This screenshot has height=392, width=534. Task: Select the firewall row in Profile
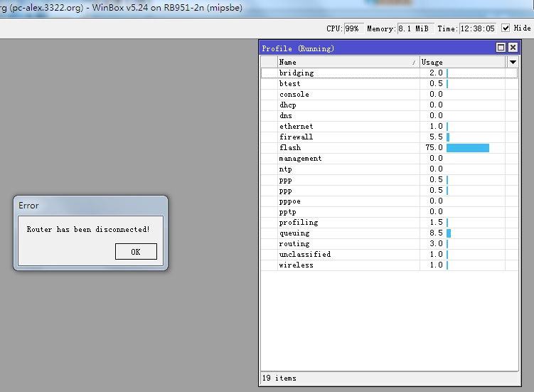click(389, 137)
